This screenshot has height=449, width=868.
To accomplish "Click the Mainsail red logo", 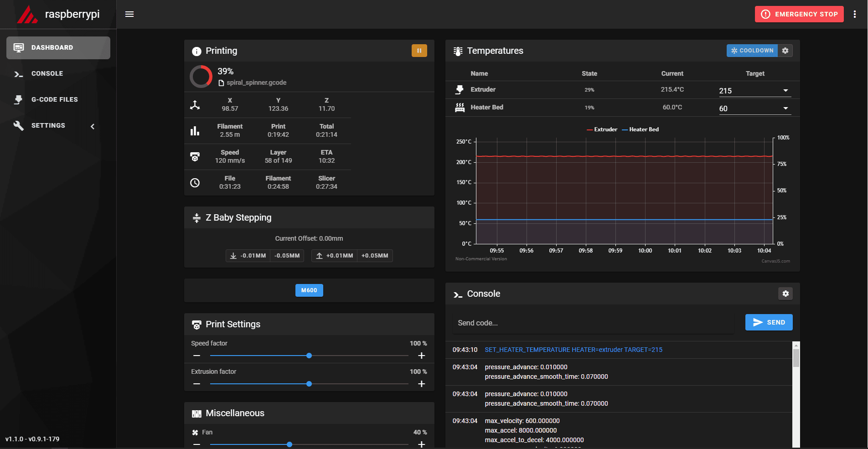I will click(27, 15).
